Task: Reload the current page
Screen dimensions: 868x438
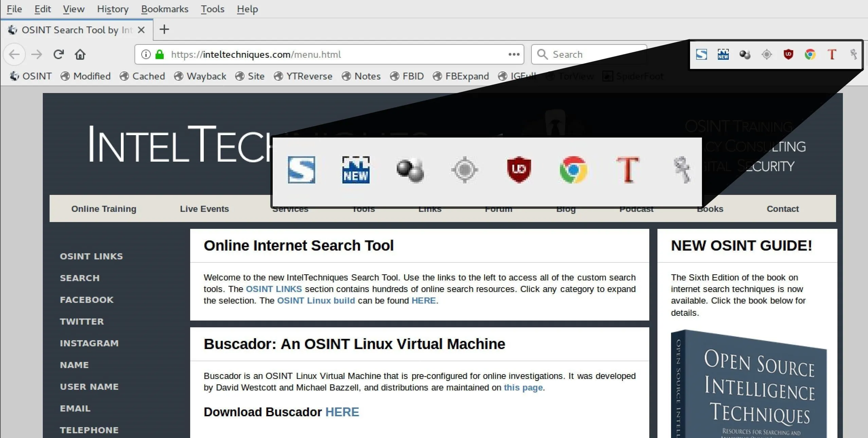Action: tap(58, 54)
